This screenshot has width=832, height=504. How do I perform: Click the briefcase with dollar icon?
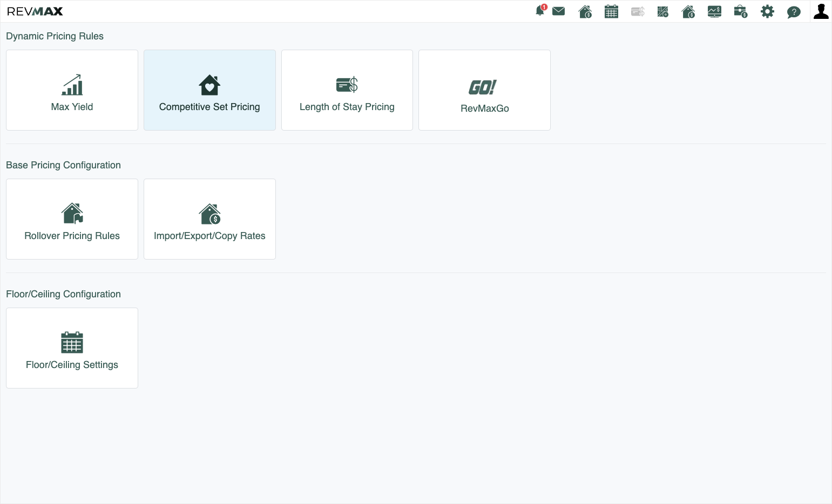(741, 11)
